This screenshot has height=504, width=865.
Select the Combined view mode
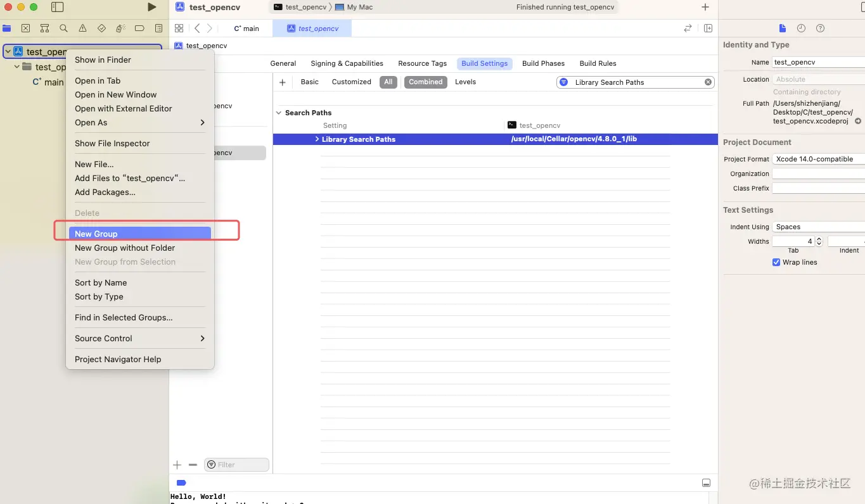(x=425, y=82)
